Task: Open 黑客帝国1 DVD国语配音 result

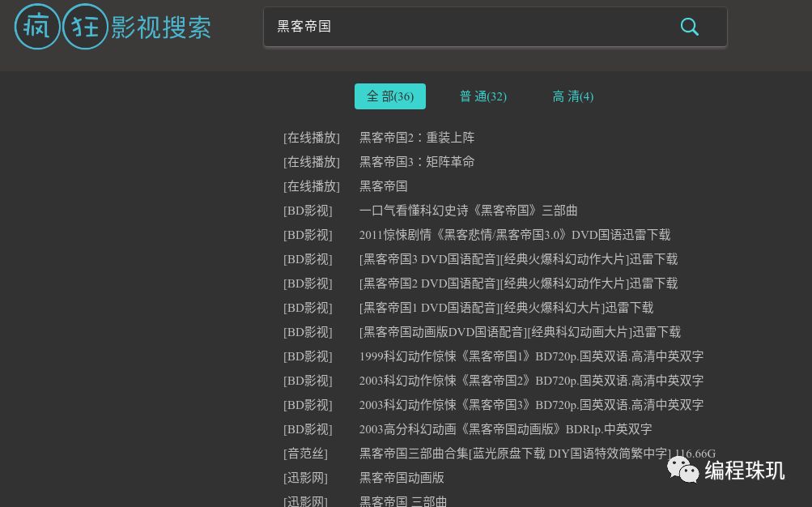Action: pos(507,308)
